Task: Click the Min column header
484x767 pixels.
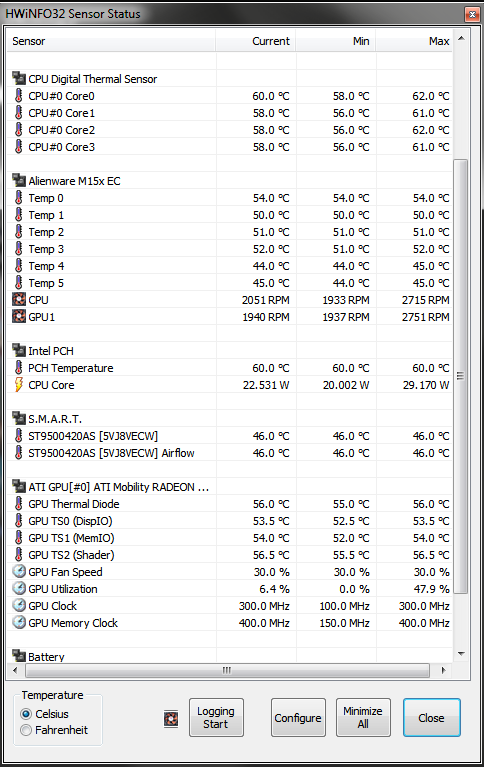Action: pos(336,41)
